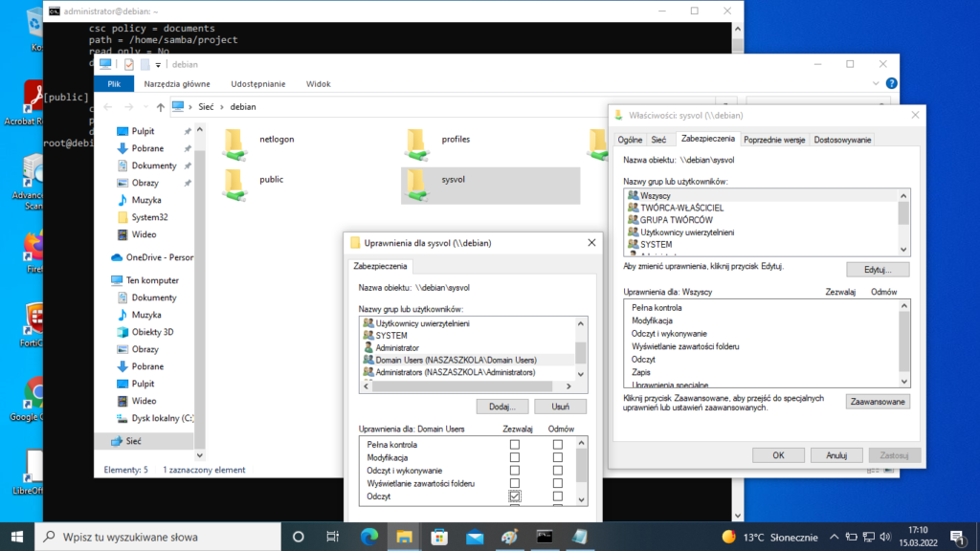Launch Microsoft Edge from the taskbar
The height and width of the screenshot is (551, 980).
(369, 537)
